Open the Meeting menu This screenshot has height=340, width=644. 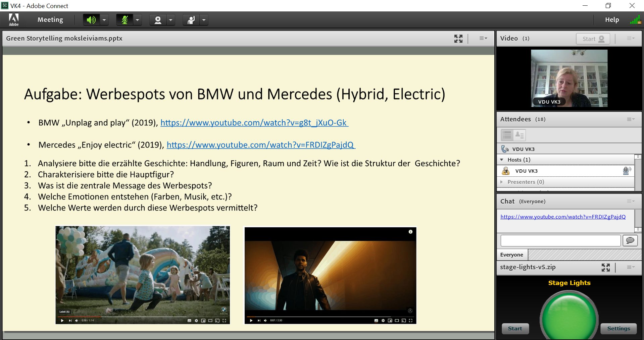click(x=50, y=20)
